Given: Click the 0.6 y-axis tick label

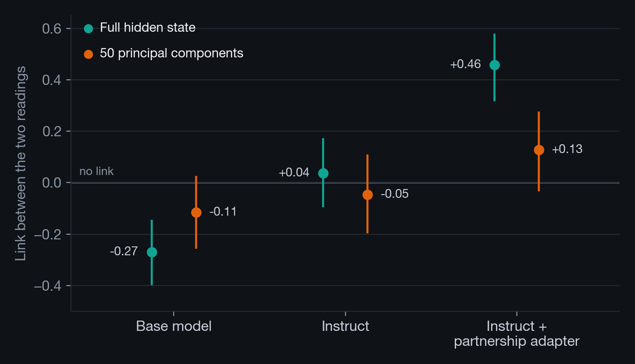Looking at the screenshot, I should (52, 29).
